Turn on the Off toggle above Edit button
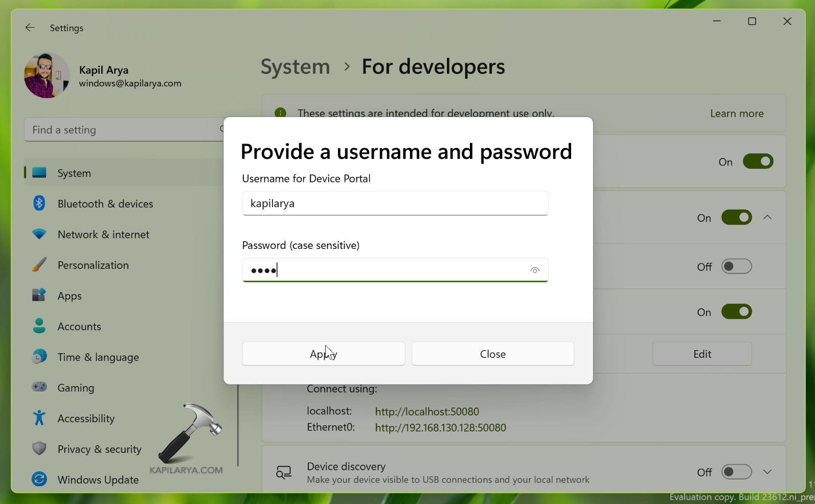 coord(736,266)
